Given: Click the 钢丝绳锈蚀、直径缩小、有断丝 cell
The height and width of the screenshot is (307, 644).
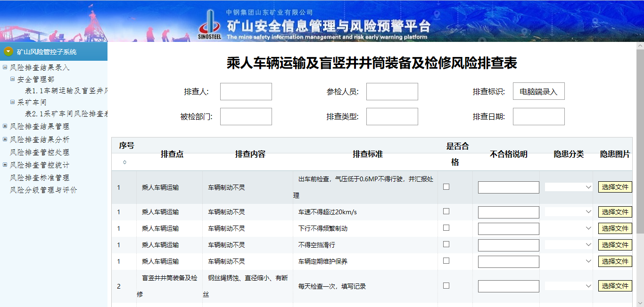Looking at the screenshot, I should (248, 286).
